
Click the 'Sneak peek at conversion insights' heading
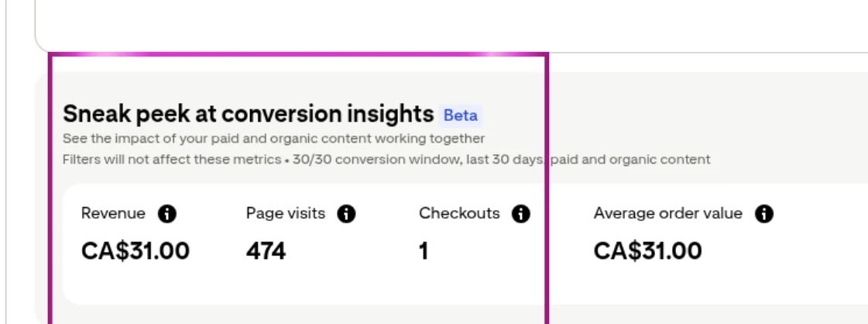click(248, 115)
